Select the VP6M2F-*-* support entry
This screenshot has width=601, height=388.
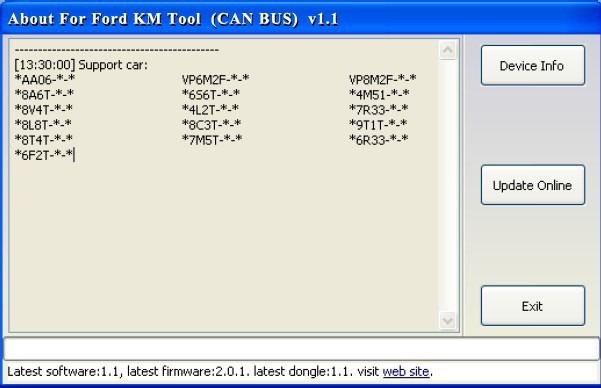click(x=215, y=80)
